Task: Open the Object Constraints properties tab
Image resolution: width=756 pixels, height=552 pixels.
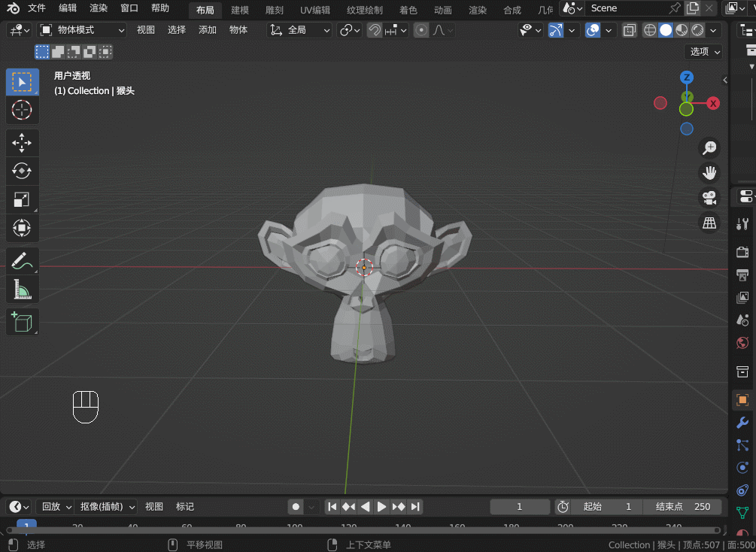Action: pyautogui.click(x=742, y=490)
